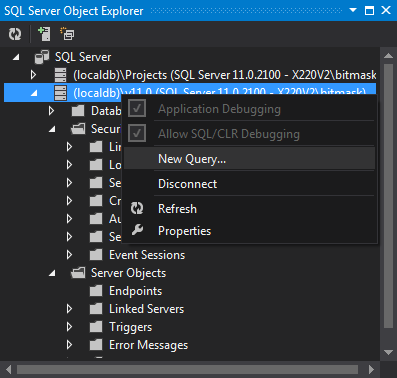The height and width of the screenshot is (378, 397).
Task: Select the Event Sessions tree item
Action: pos(147,255)
